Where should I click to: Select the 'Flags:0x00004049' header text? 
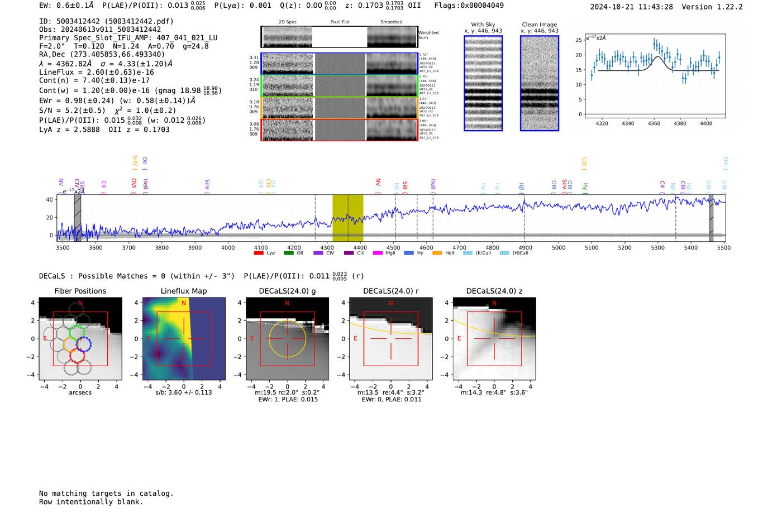(x=469, y=6)
